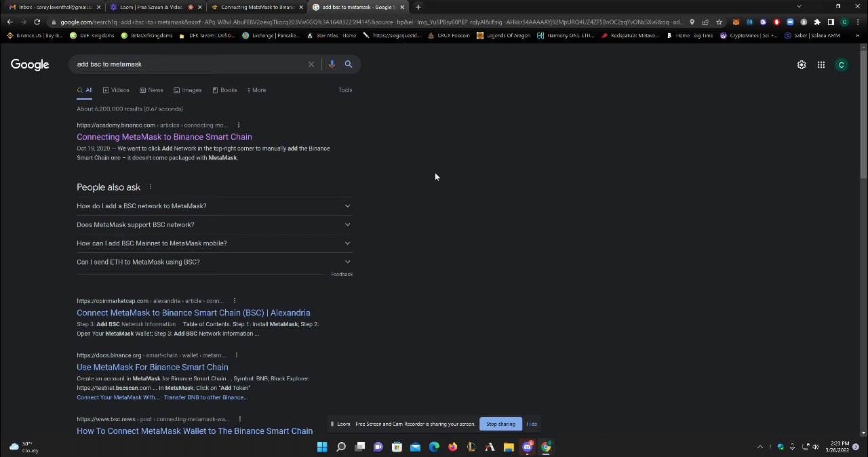Switch to Connecting MetaMask to Binance browser tab
The width and height of the screenshot is (868, 457).
point(256,7)
